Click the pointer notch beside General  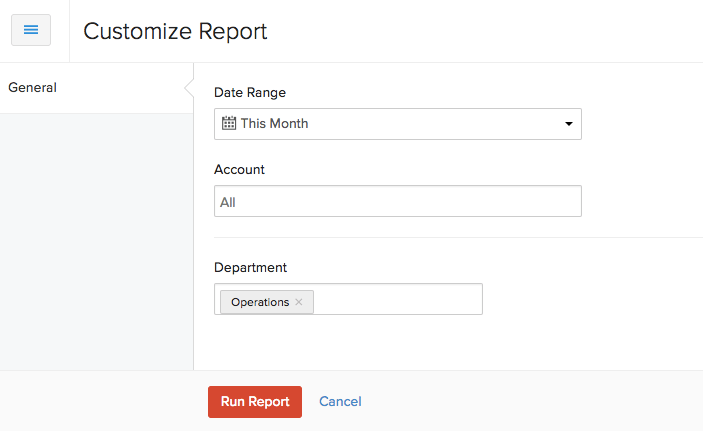click(x=189, y=88)
